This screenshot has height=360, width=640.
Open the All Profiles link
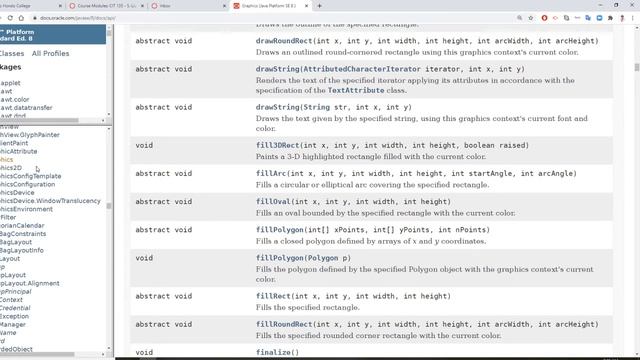[51, 53]
